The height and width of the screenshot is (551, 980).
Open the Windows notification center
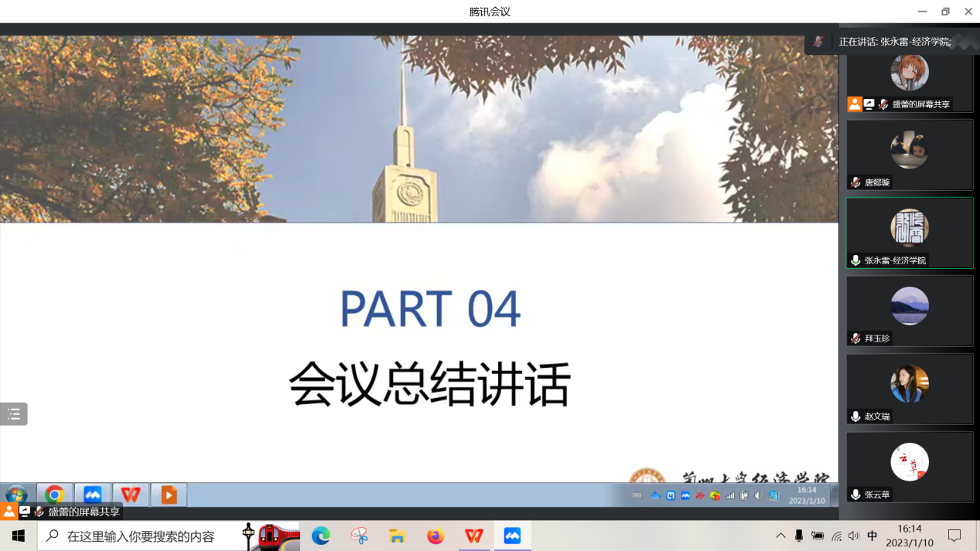pyautogui.click(x=954, y=536)
